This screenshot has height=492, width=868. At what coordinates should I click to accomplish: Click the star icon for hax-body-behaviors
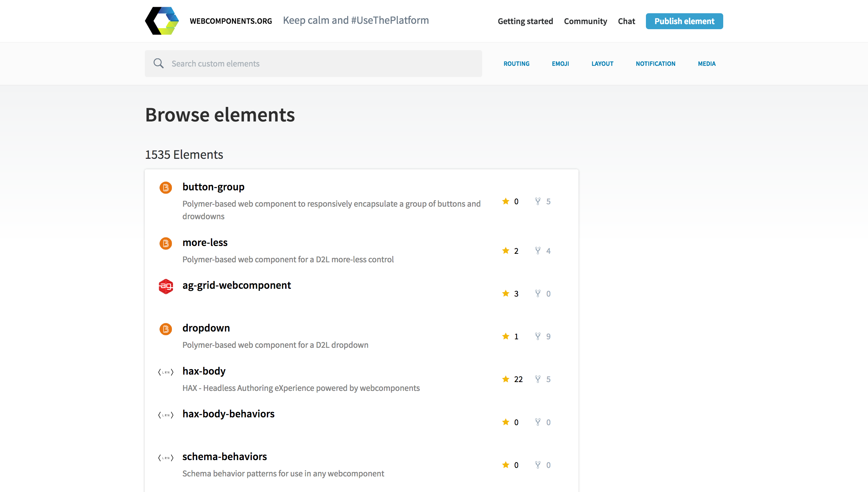pos(506,422)
